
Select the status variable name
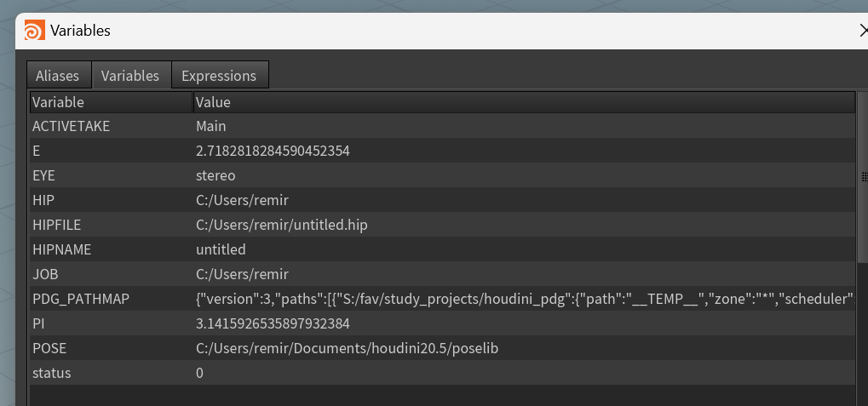pos(51,373)
